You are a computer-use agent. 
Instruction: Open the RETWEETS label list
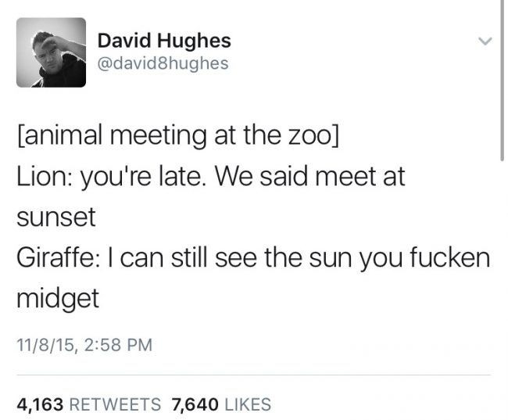[115, 404]
